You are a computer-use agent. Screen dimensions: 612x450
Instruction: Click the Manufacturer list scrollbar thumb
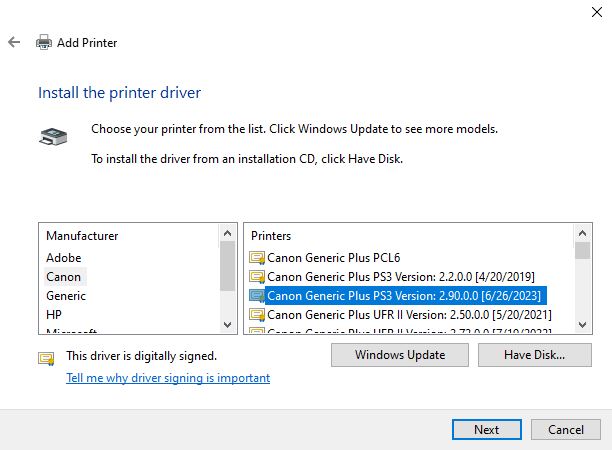[x=228, y=266]
